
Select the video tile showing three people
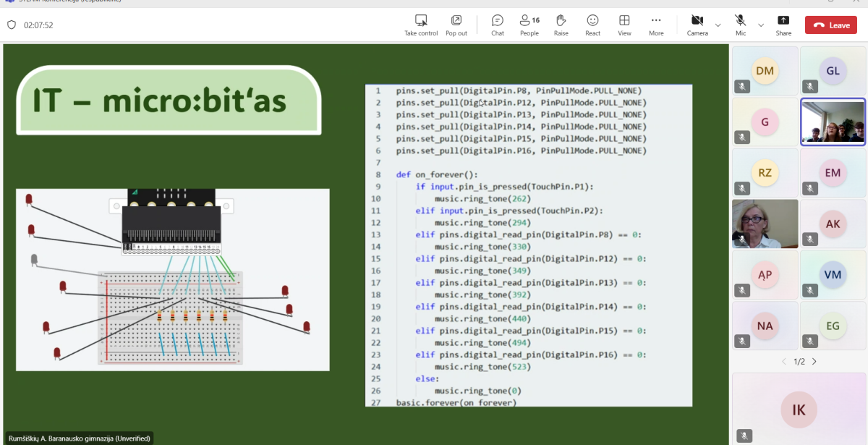click(833, 122)
